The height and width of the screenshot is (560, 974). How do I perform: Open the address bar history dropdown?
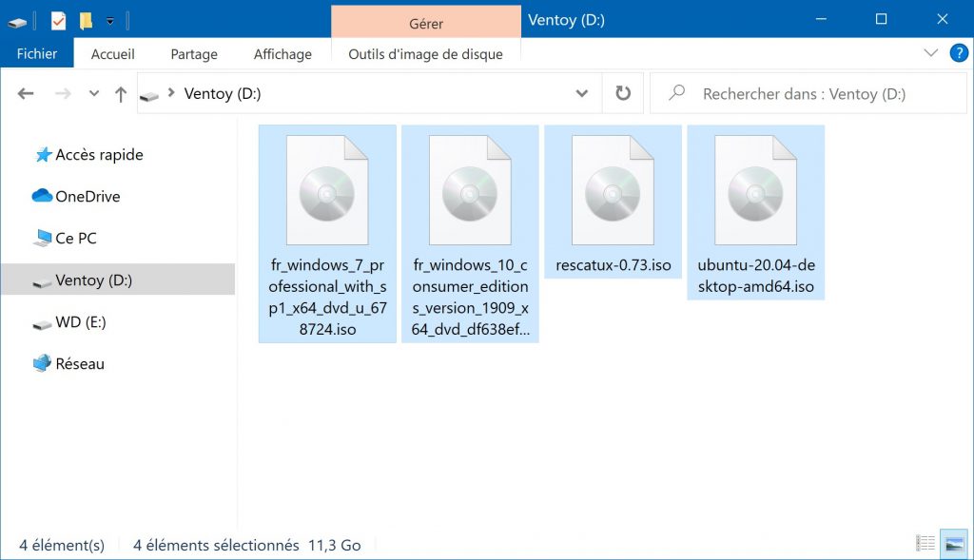click(581, 94)
